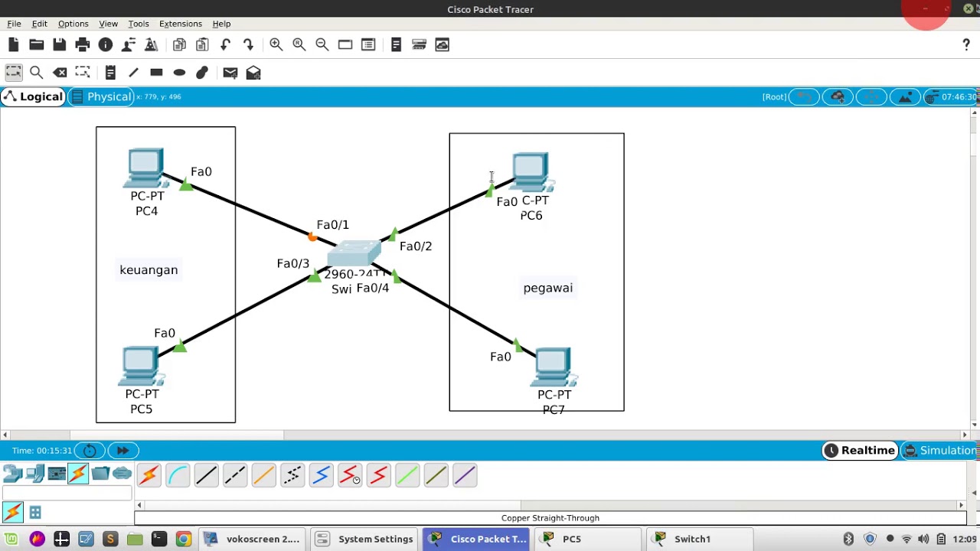This screenshot has height=551, width=980.
Task: Switch to Simulation mode
Action: coord(940,450)
